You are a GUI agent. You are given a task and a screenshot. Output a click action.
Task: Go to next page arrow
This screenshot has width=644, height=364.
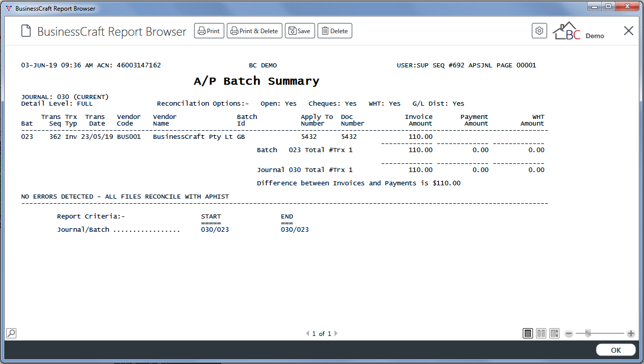(336, 333)
